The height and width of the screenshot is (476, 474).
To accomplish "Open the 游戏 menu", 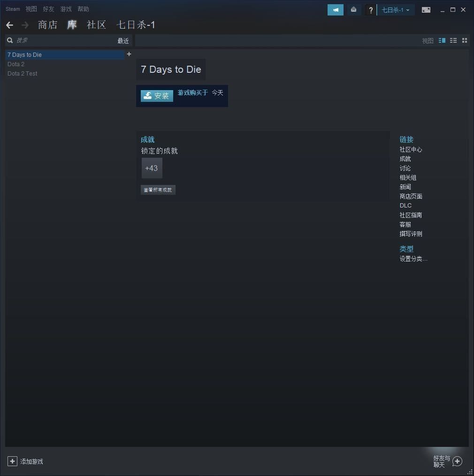I will pyautogui.click(x=66, y=9).
